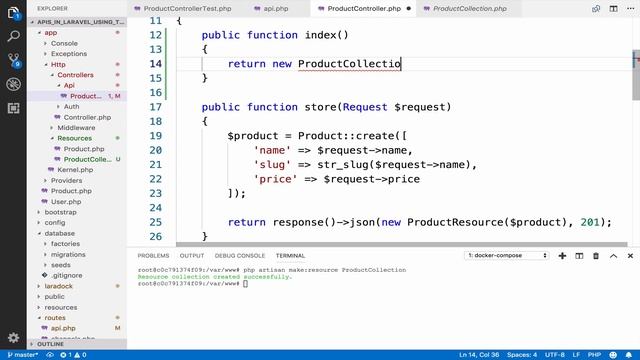Maximize the panel with up chevron
This screenshot has width=640, height=360.
point(613,256)
